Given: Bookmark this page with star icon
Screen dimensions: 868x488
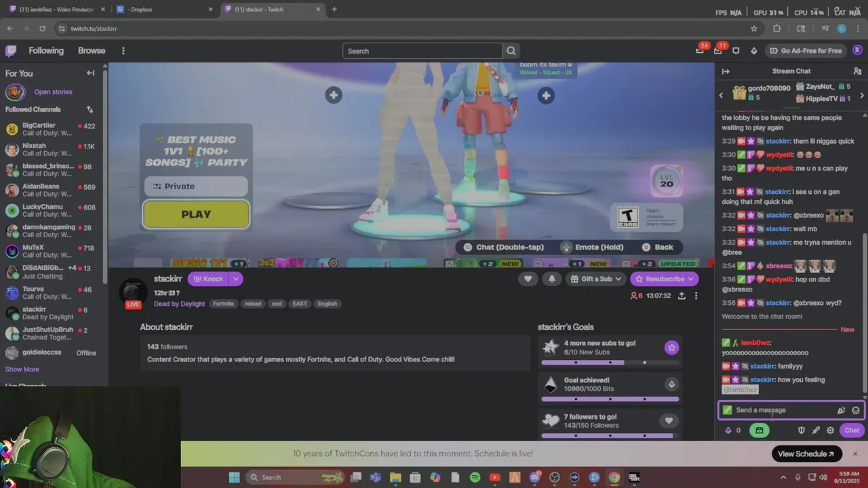Looking at the screenshot, I should point(753,28).
